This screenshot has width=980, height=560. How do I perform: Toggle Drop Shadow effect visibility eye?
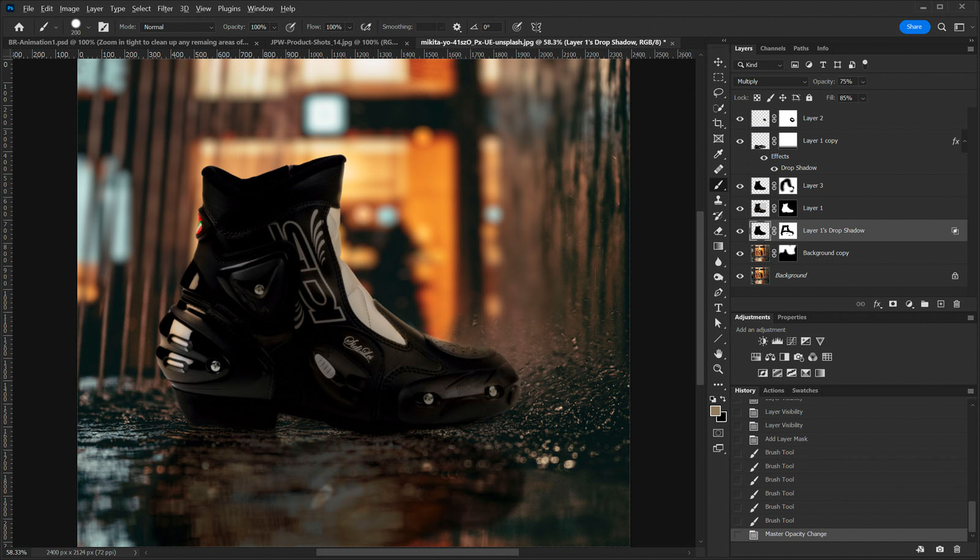pyautogui.click(x=774, y=168)
